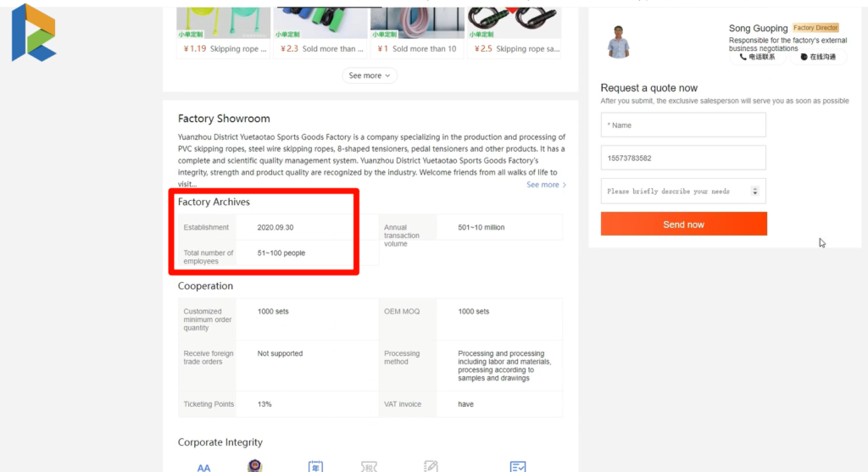Click the describe your needs field
Screen dimensions: 868x472
pyautogui.click(x=674, y=192)
